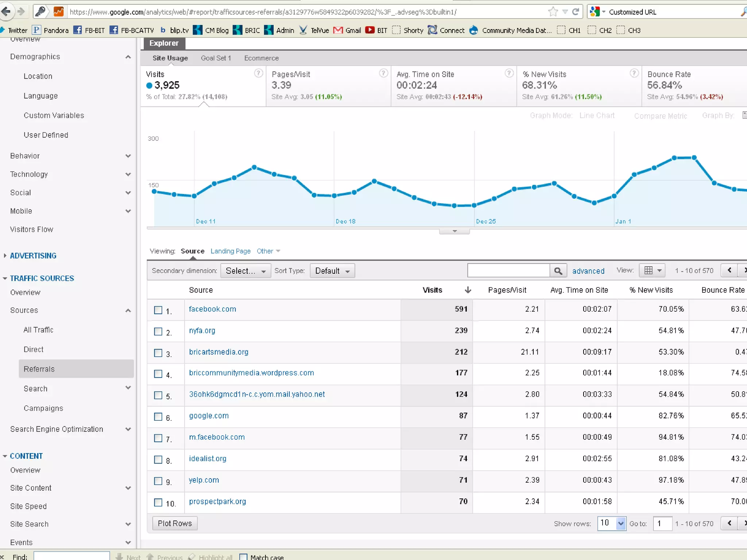Open the Other viewing dimension dropdown

tap(268, 251)
